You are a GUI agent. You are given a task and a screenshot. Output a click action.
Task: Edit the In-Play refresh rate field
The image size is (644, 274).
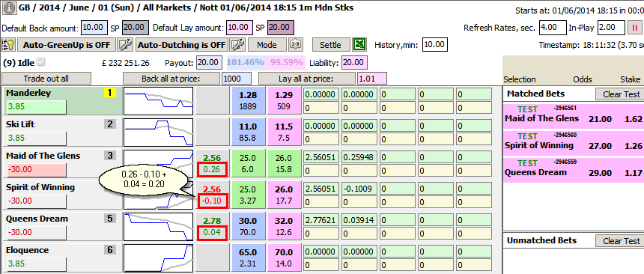click(x=612, y=28)
